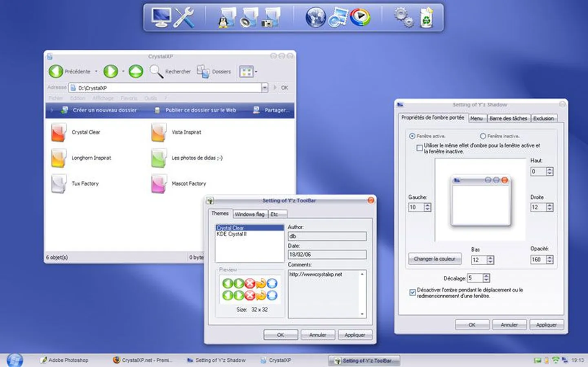Select KDE Crystal II theme in list
The width and height of the screenshot is (588, 367).
(249, 234)
